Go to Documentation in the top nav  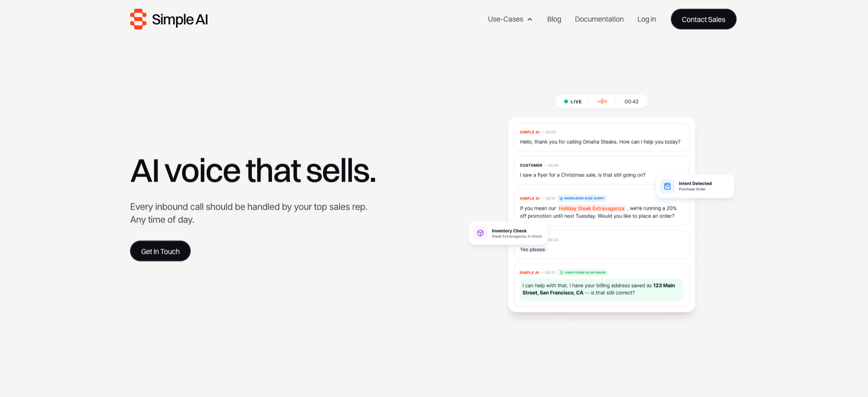[599, 19]
